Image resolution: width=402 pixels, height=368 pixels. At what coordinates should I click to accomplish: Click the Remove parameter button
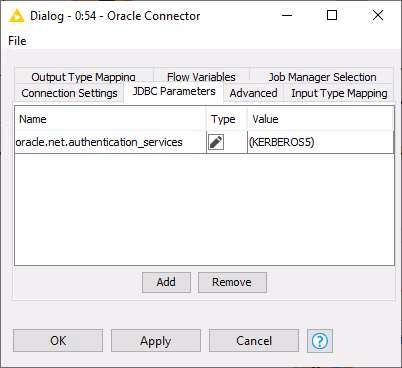click(232, 282)
